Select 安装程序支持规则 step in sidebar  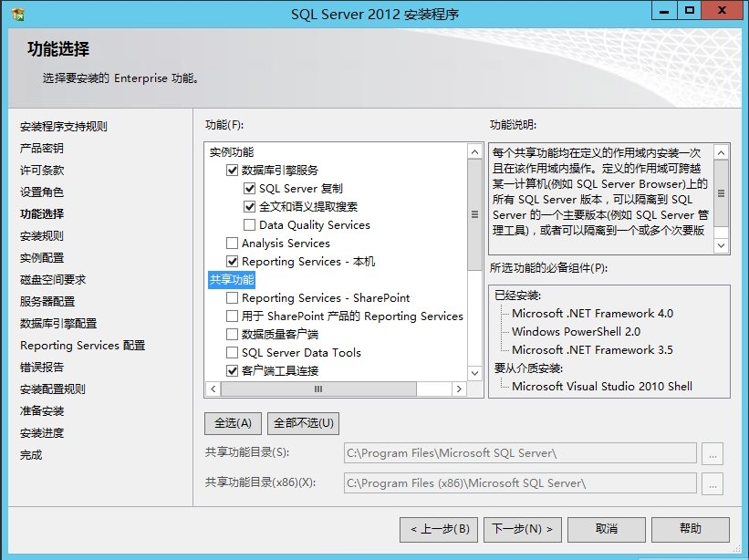[x=64, y=127]
